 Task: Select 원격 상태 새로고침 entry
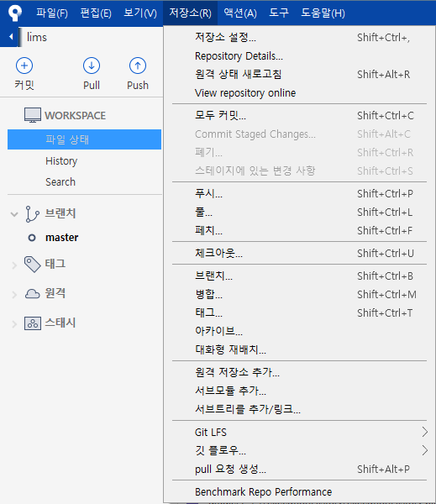coord(299,74)
